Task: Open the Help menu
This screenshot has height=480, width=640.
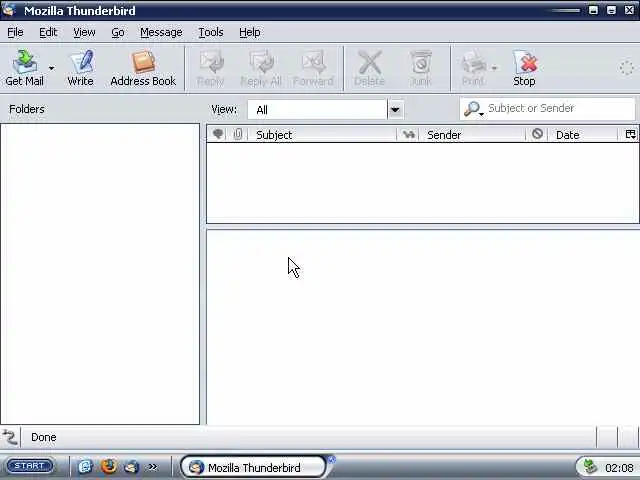Action: coord(249,32)
